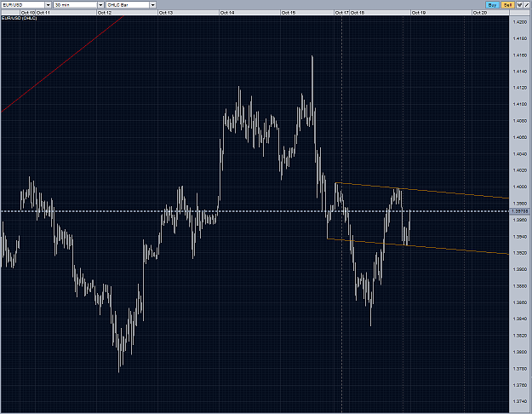The width and height of the screenshot is (532, 414).
Task: Click the Oct 14 date label
Action: [x=227, y=13]
